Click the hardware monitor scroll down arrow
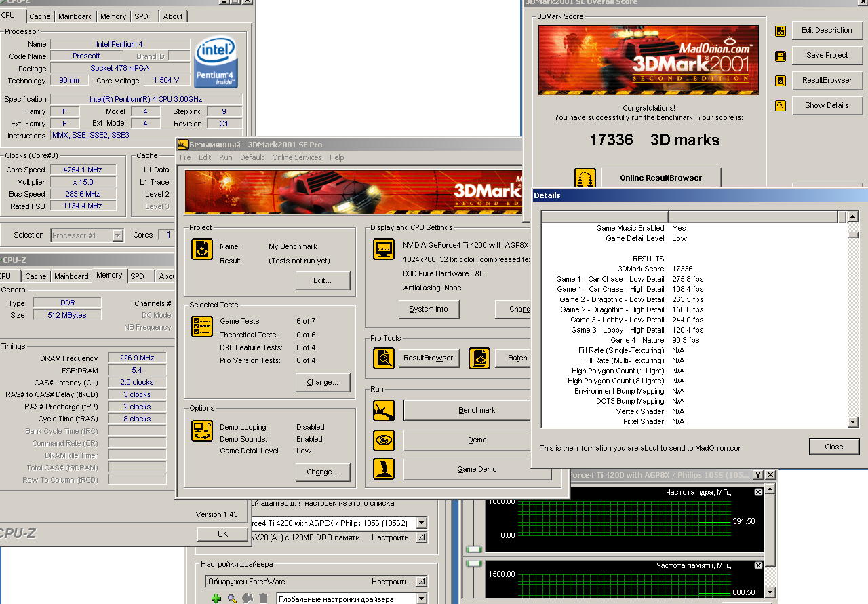 pyautogui.click(x=771, y=592)
